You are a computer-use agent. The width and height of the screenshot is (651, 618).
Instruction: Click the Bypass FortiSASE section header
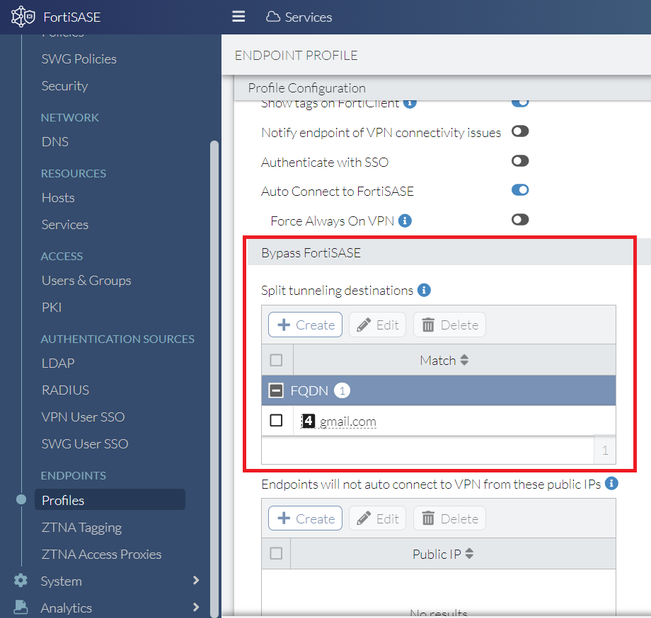(440, 253)
